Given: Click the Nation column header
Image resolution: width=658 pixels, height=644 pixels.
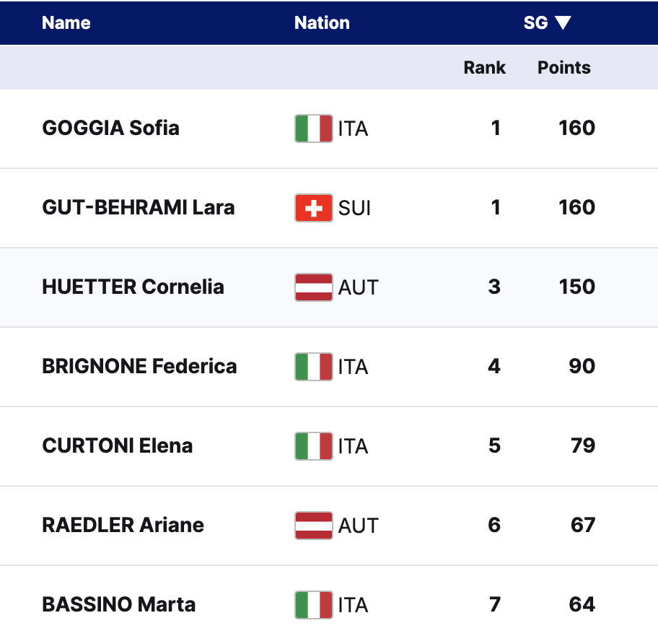Looking at the screenshot, I should (322, 23).
